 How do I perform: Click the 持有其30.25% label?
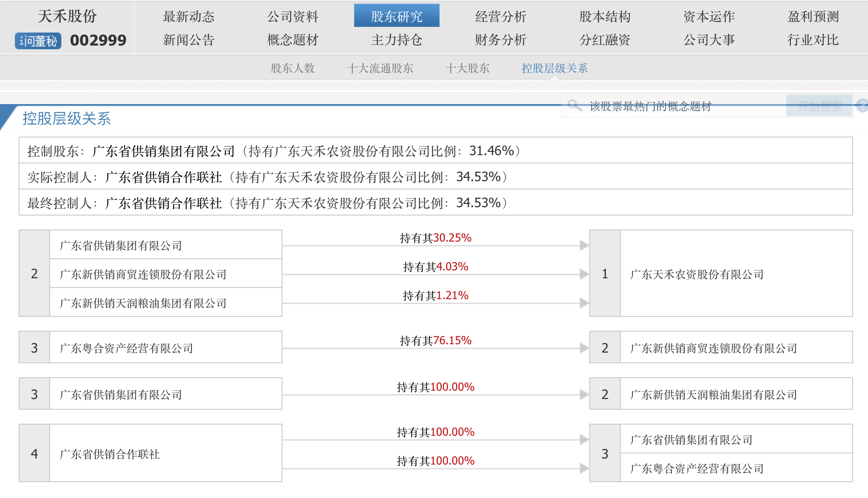coord(436,238)
